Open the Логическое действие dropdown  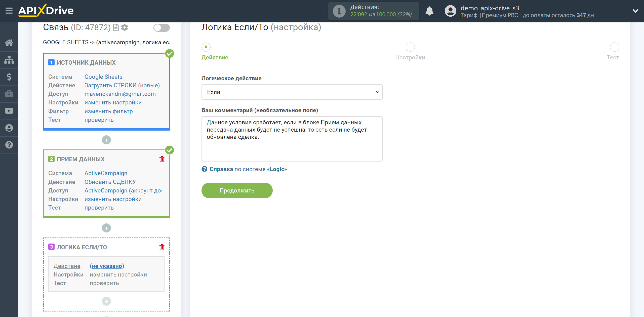(x=292, y=92)
